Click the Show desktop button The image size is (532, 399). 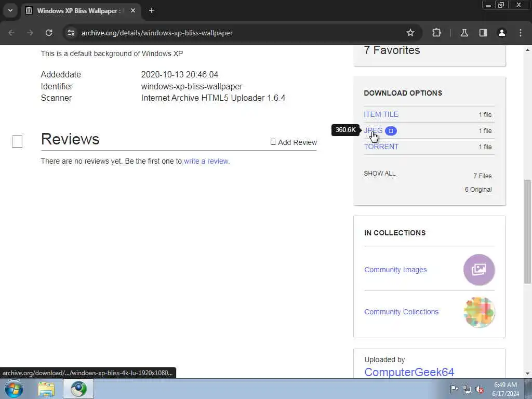[528, 389]
